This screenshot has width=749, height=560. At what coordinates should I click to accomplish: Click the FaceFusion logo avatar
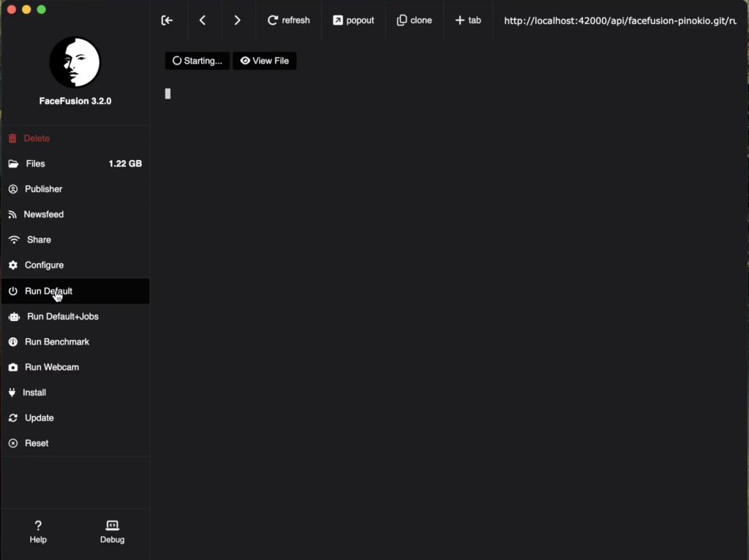tap(75, 63)
